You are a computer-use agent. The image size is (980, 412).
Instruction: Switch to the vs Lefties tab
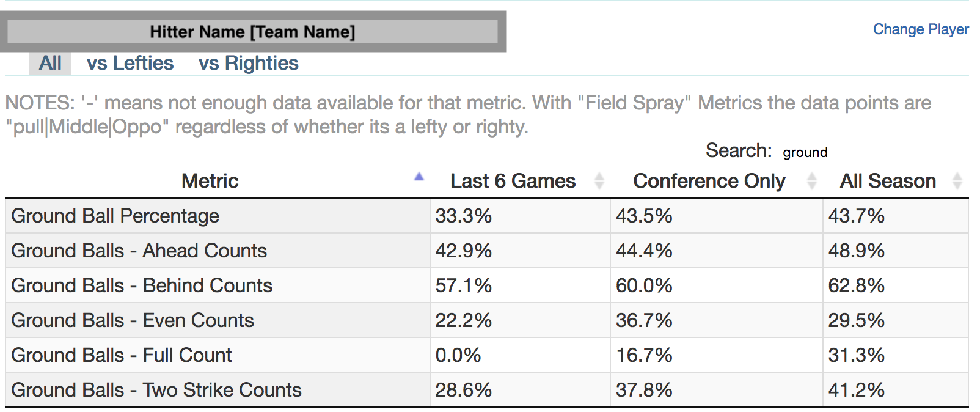[130, 63]
